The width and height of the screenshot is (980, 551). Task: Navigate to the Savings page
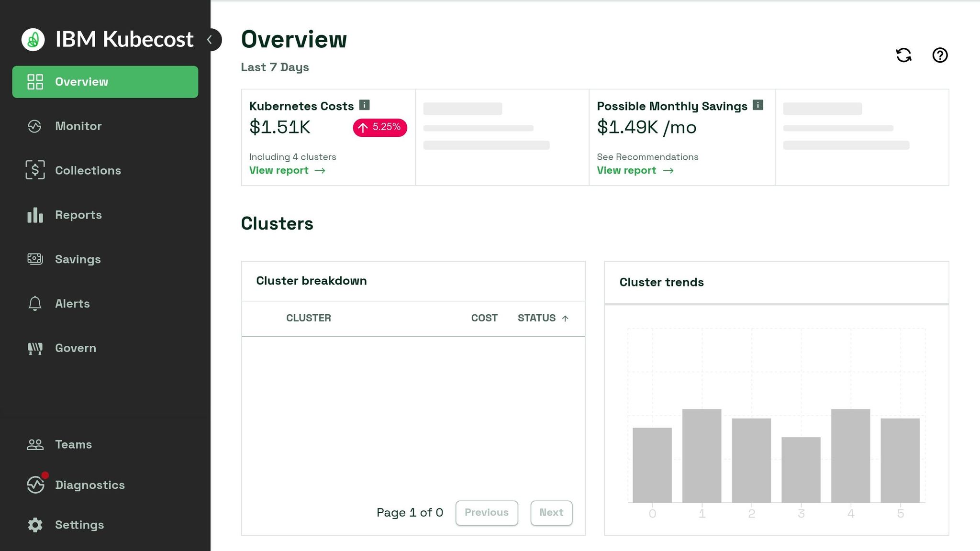point(78,259)
